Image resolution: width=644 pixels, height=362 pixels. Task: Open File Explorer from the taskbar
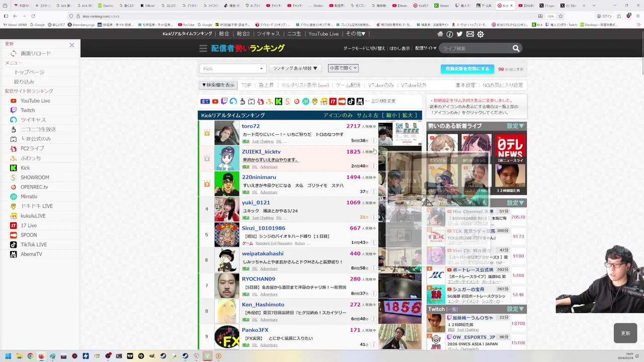20,356
